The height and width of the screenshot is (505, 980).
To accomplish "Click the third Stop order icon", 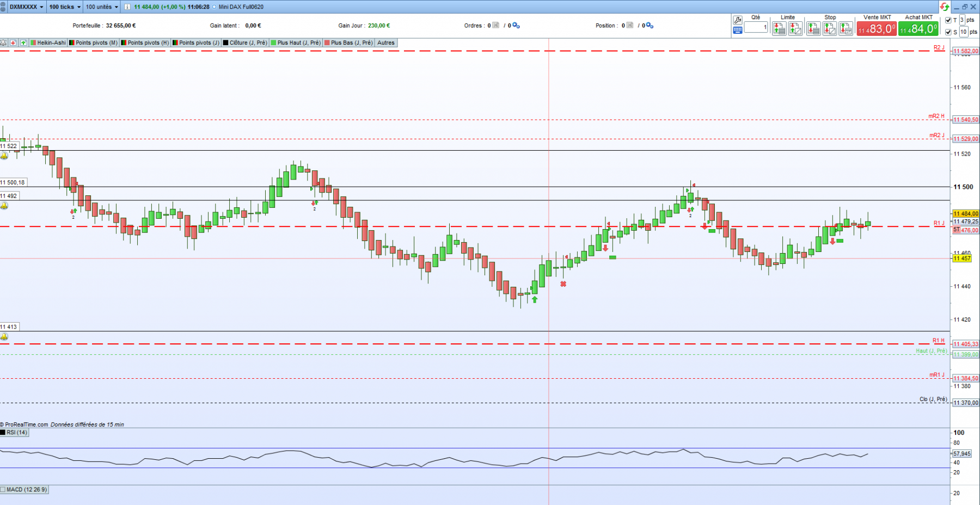I will (846, 28).
